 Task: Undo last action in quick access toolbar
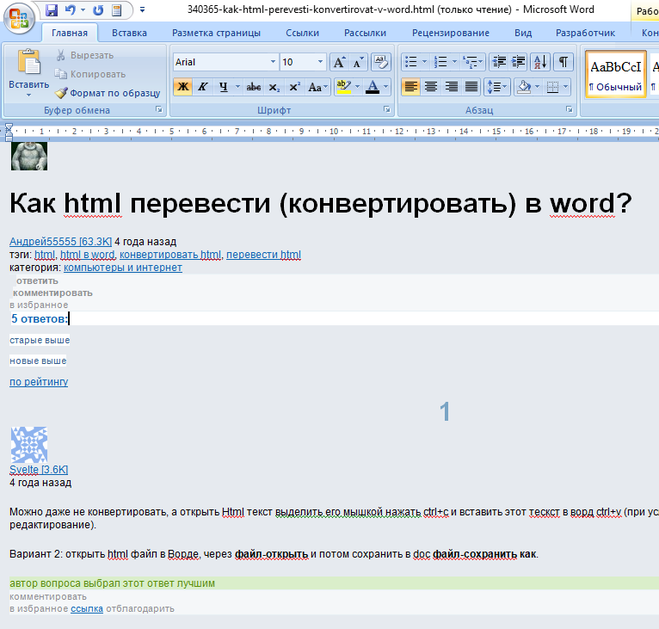coord(70,10)
